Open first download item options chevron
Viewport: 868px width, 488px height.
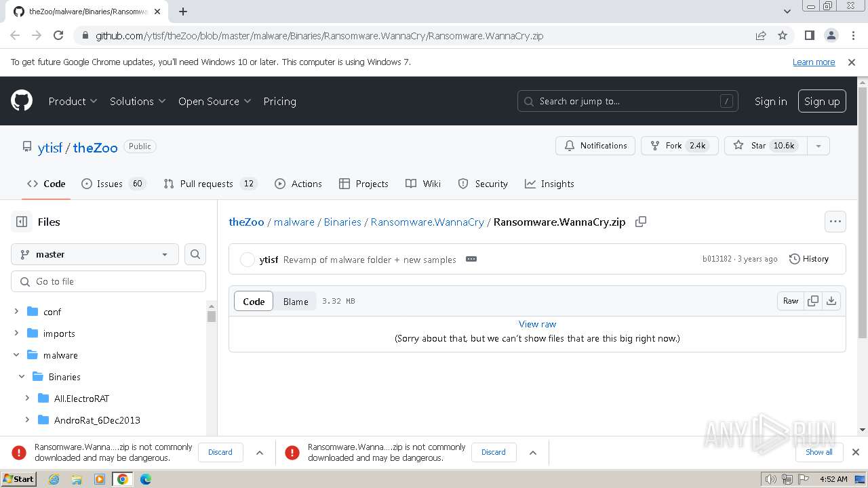(260, 452)
